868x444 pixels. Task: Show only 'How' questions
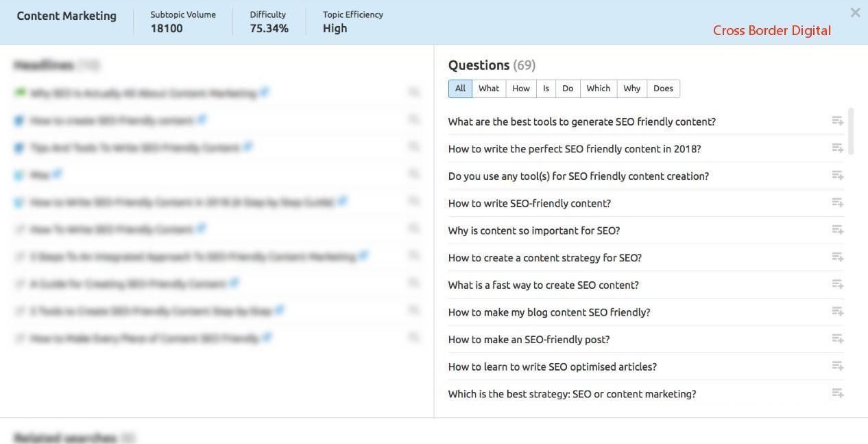[x=521, y=89]
